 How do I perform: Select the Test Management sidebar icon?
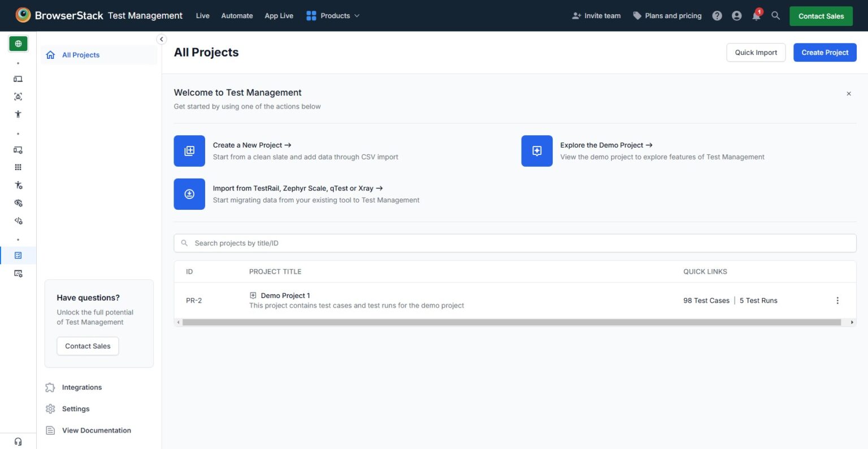(x=18, y=255)
